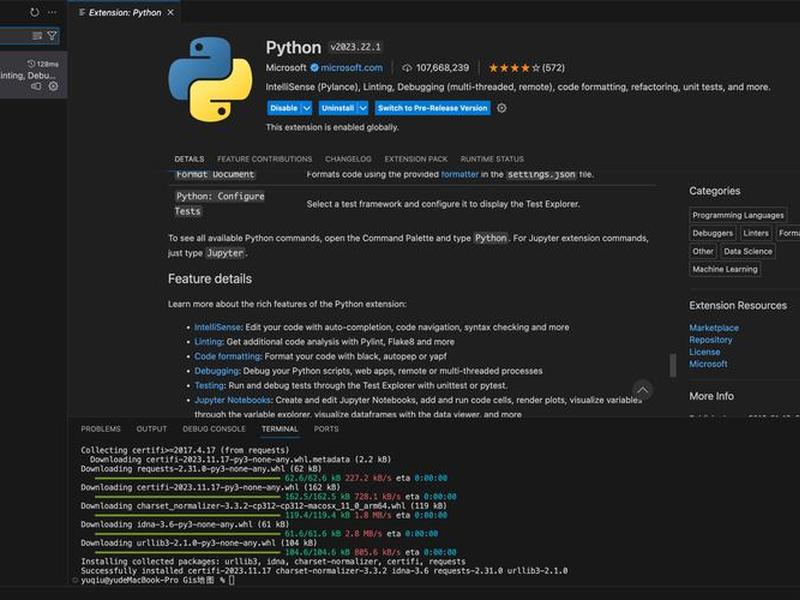Click the Uninstall button

pos(338,108)
